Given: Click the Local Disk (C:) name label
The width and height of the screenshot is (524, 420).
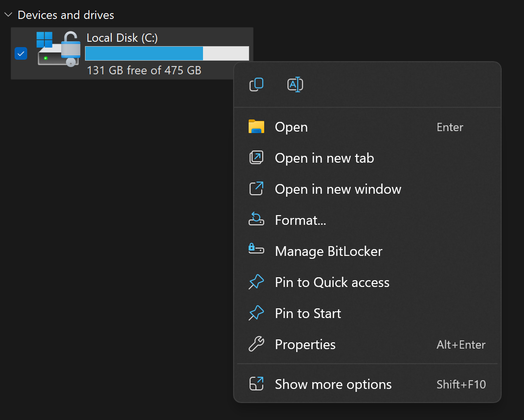Looking at the screenshot, I should [122, 38].
